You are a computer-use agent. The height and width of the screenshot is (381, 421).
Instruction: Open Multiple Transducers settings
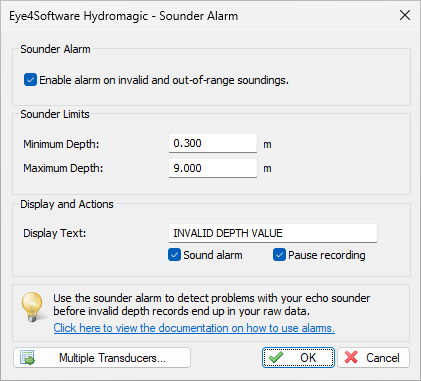[x=102, y=358]
